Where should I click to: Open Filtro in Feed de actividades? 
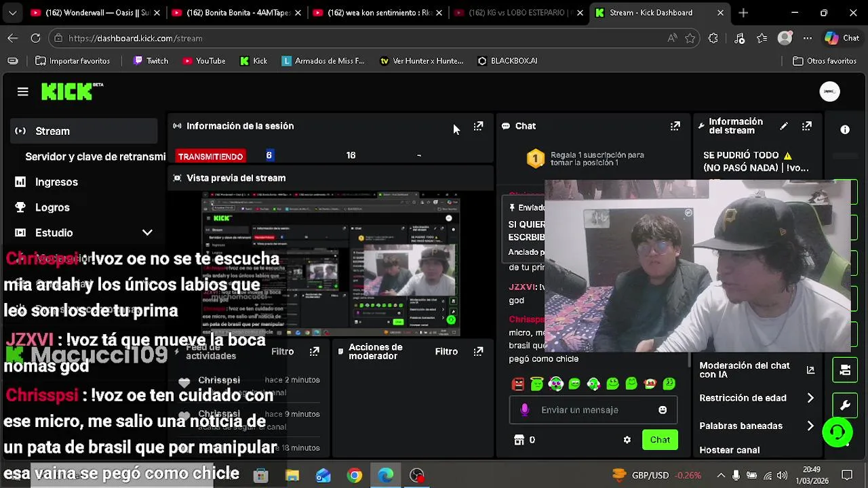click(283, 351)
